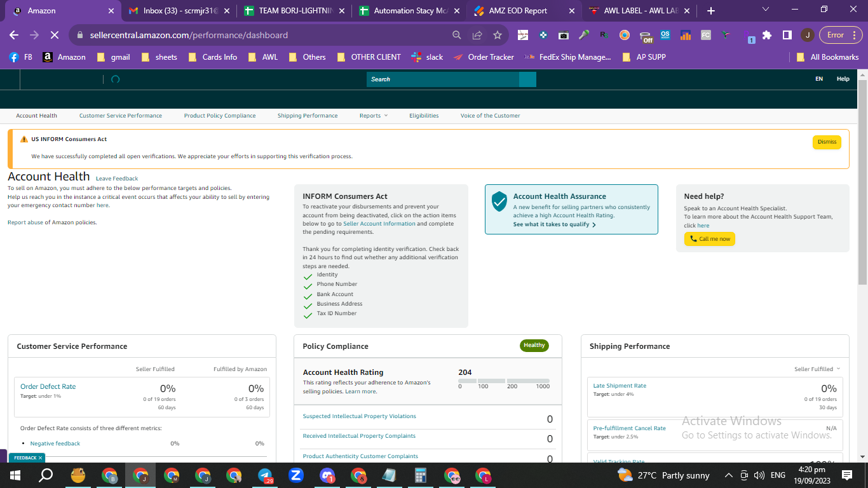Share this page via address bar icon
Screen dimensions: 868x488
click(477, 35)
